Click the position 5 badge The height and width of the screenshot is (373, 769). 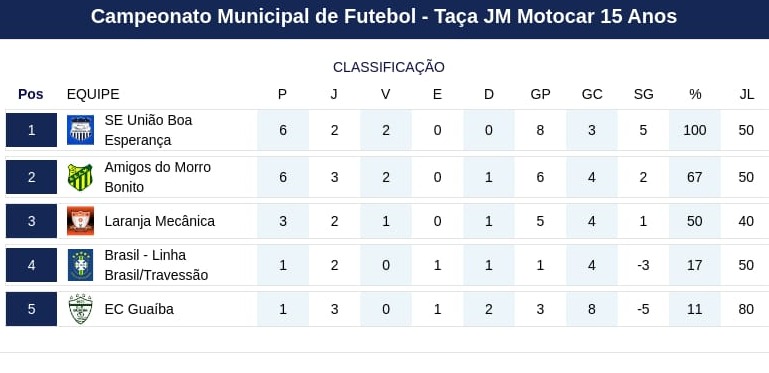pos(31,309)
